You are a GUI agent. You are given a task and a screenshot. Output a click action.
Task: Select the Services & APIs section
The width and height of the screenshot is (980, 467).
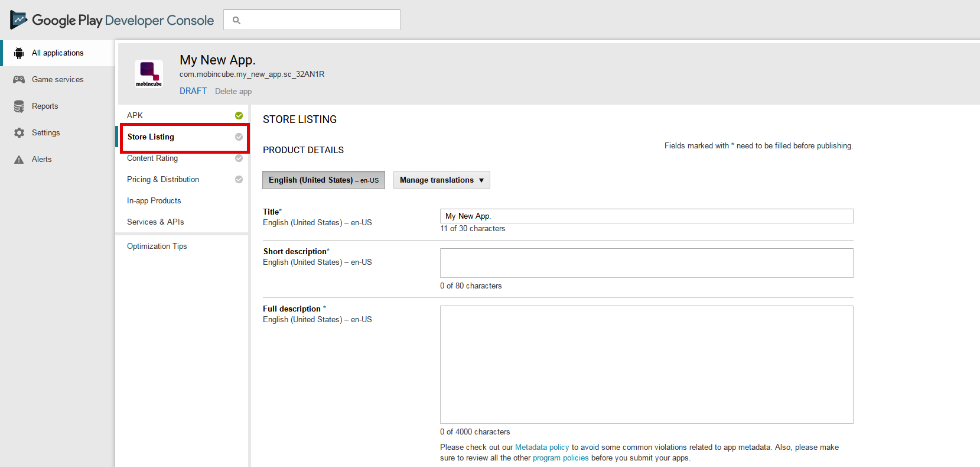pos(182,222)
